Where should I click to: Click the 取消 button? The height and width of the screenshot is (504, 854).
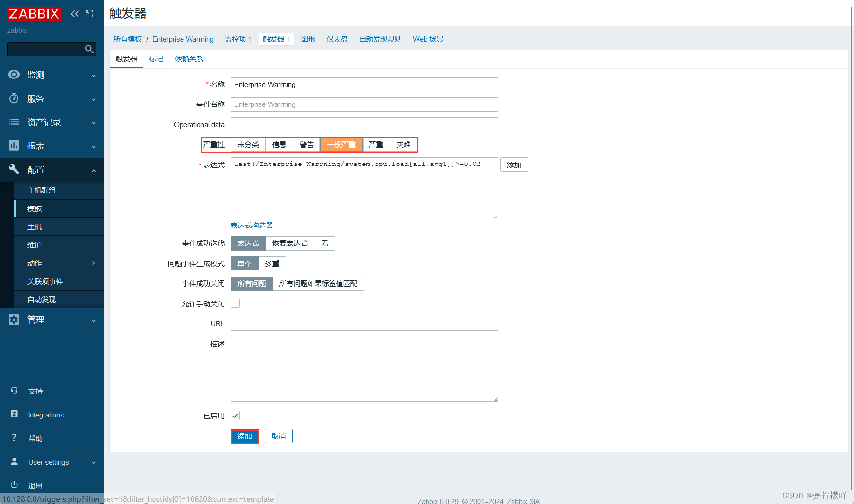click(x=279, y=436)
